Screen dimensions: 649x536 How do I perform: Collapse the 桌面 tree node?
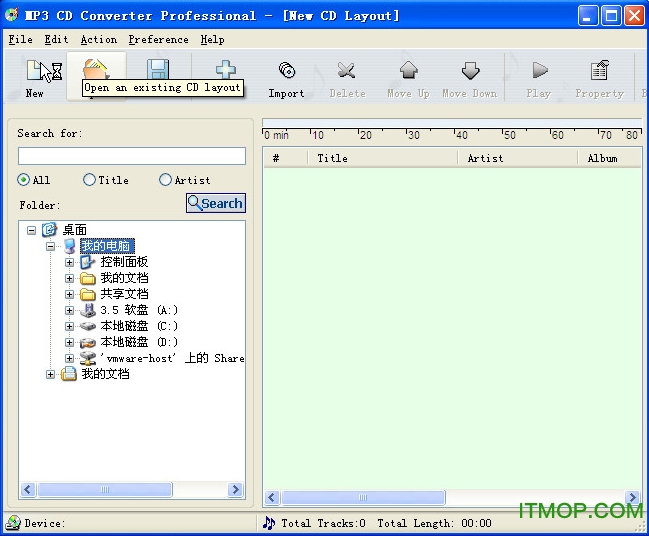pos(31,230)
